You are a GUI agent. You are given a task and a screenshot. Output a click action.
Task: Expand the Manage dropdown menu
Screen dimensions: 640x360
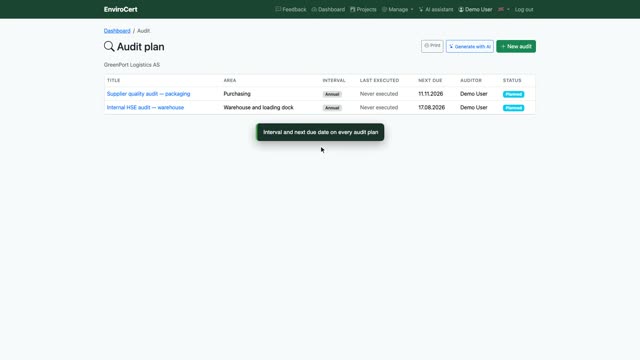(398, 9)
